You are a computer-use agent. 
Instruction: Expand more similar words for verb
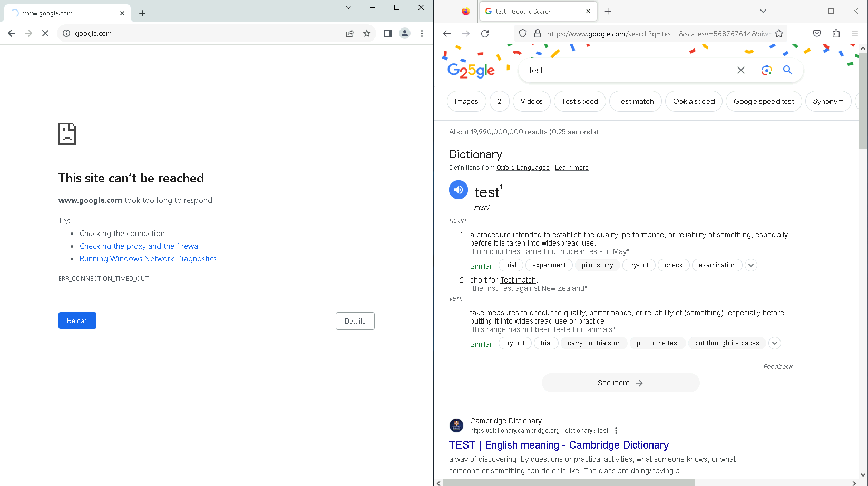(774, 343)
